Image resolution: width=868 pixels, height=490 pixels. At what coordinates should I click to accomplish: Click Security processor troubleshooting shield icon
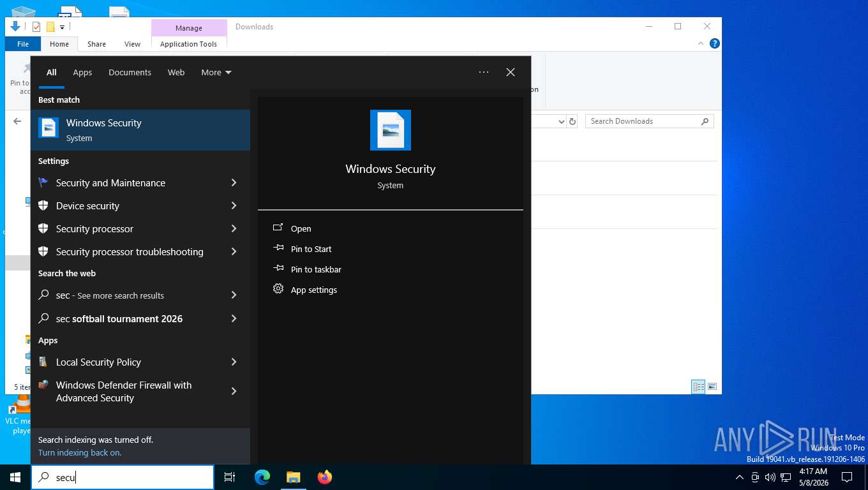tap(43, 251)
